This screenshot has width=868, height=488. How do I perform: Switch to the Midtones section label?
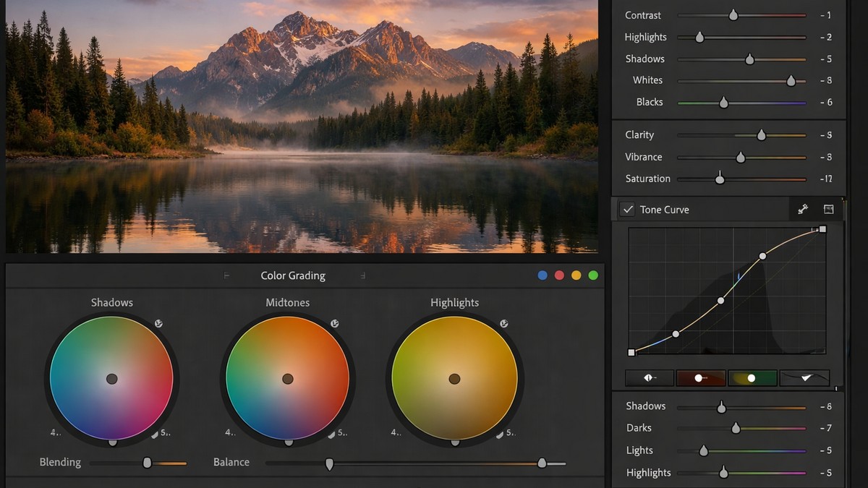(x=287, y=302)
